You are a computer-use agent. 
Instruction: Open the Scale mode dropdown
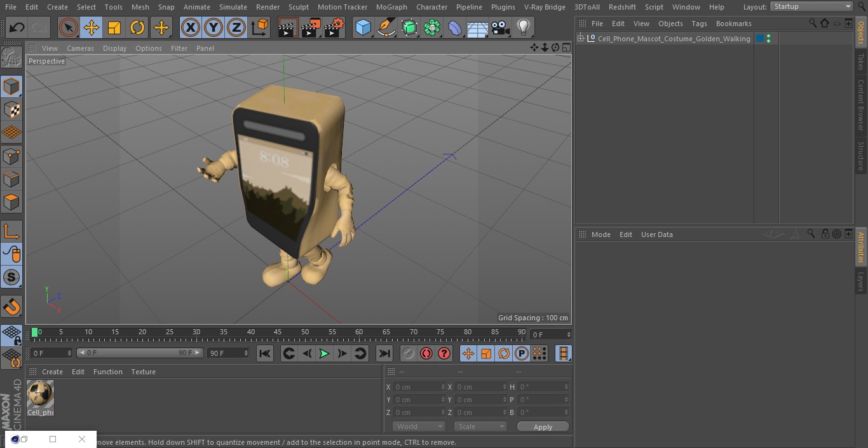click(x=480, y=426)
